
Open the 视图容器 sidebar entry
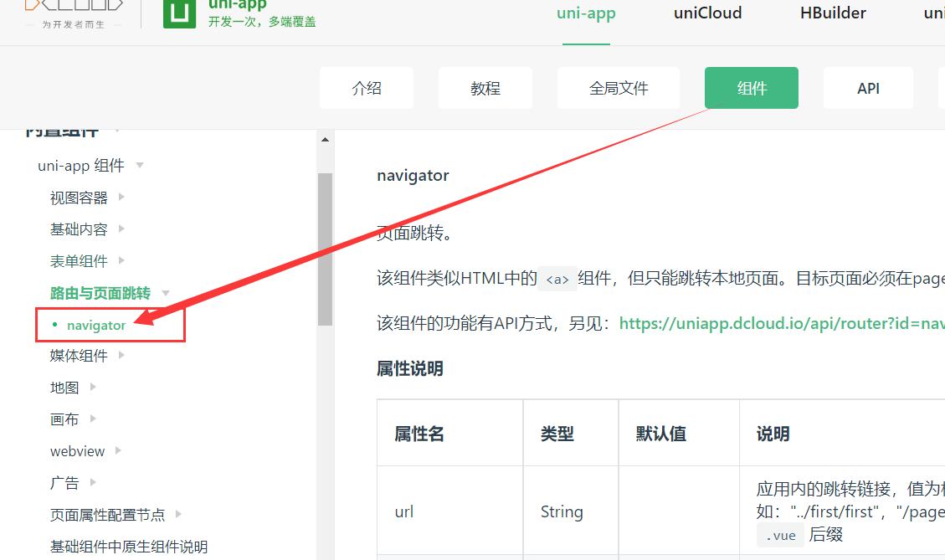tap(79, 198)
